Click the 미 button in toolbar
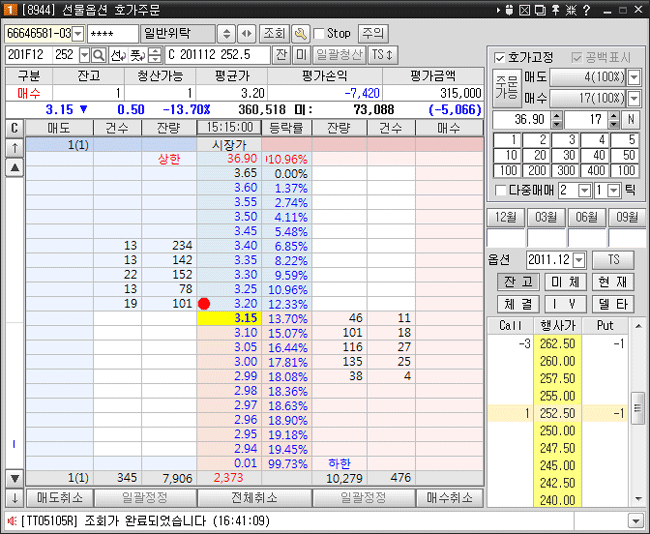Screen dimensions: 650x534 [301, 55]
